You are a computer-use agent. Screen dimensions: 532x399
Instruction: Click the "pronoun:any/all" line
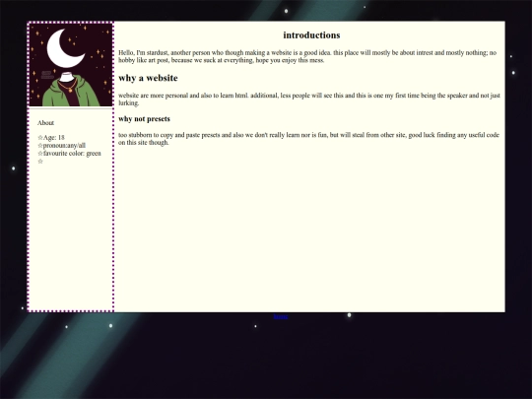[61, 146]
